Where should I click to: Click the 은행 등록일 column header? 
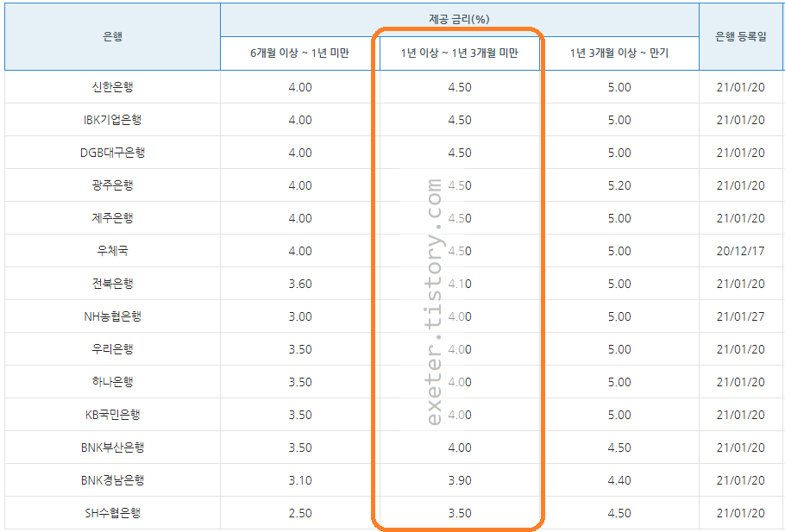tap(740, 36)
